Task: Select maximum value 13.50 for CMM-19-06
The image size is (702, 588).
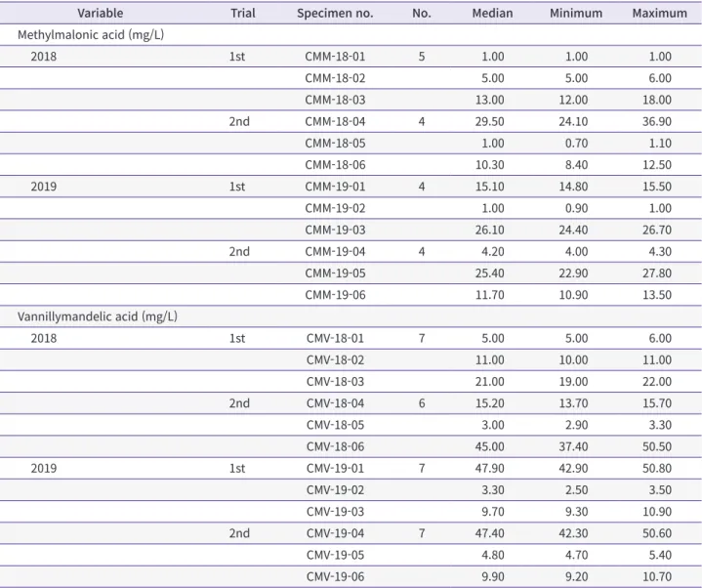Action: click(x=657, y=295)
